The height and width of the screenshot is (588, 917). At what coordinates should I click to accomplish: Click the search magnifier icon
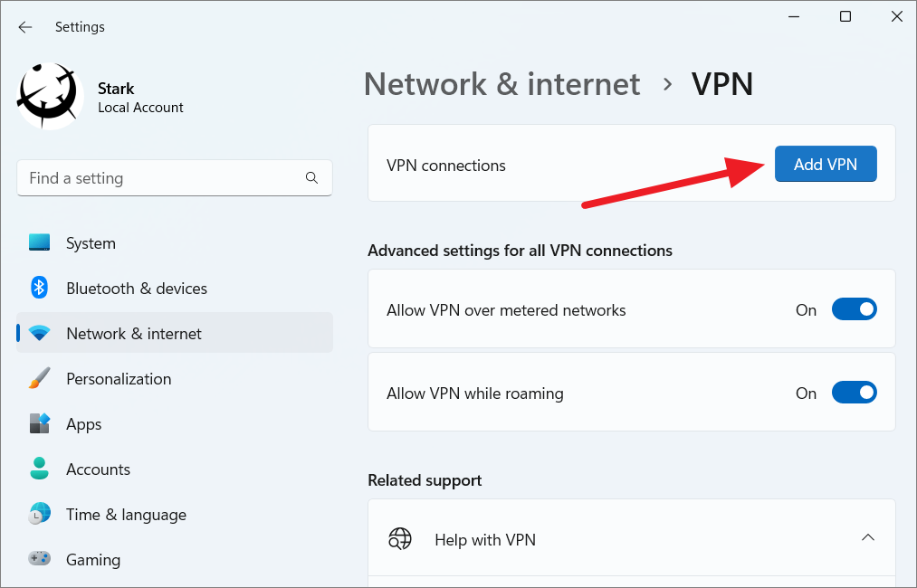click(x=311, y=178)
